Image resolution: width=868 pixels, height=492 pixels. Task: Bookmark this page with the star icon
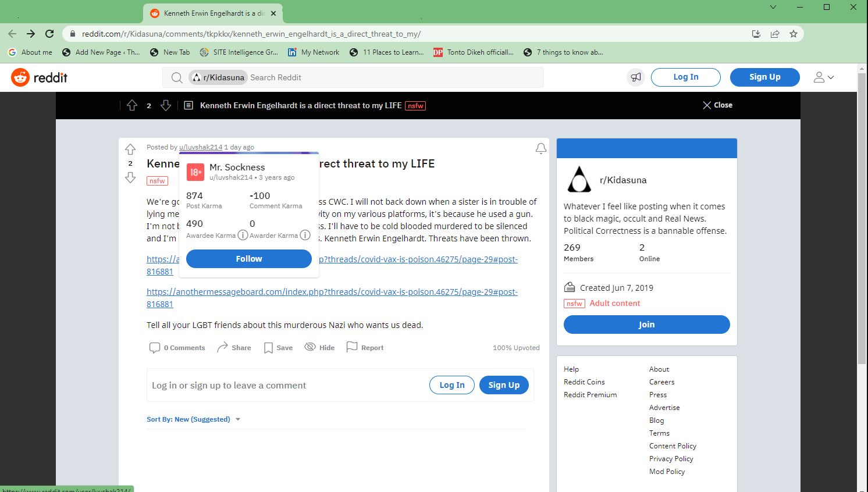pos(793,34)
